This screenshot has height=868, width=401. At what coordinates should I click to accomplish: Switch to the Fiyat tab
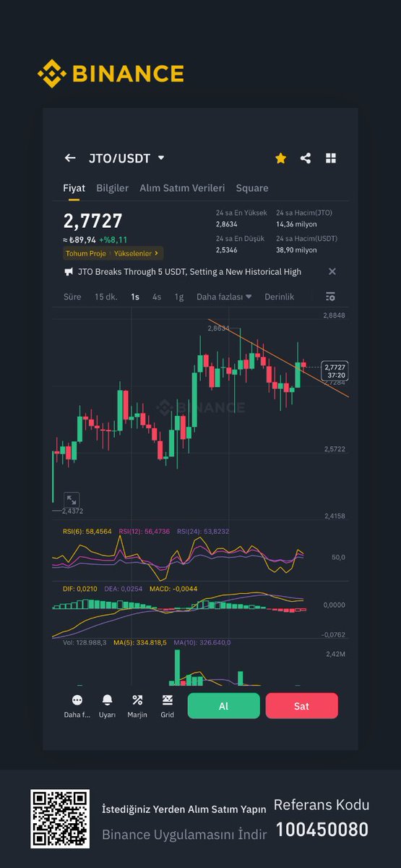click(74, 188)
